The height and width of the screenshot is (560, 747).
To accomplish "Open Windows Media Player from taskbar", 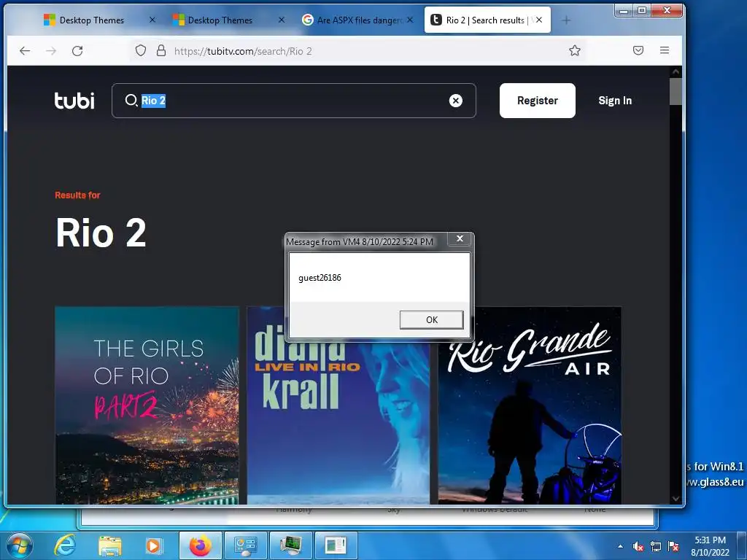I will tap(153, 545).
